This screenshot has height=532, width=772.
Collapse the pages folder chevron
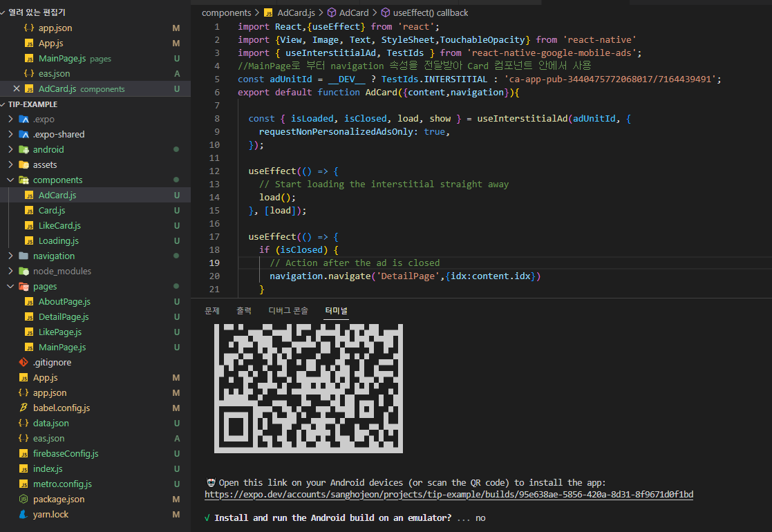click(x=11, y=287)
